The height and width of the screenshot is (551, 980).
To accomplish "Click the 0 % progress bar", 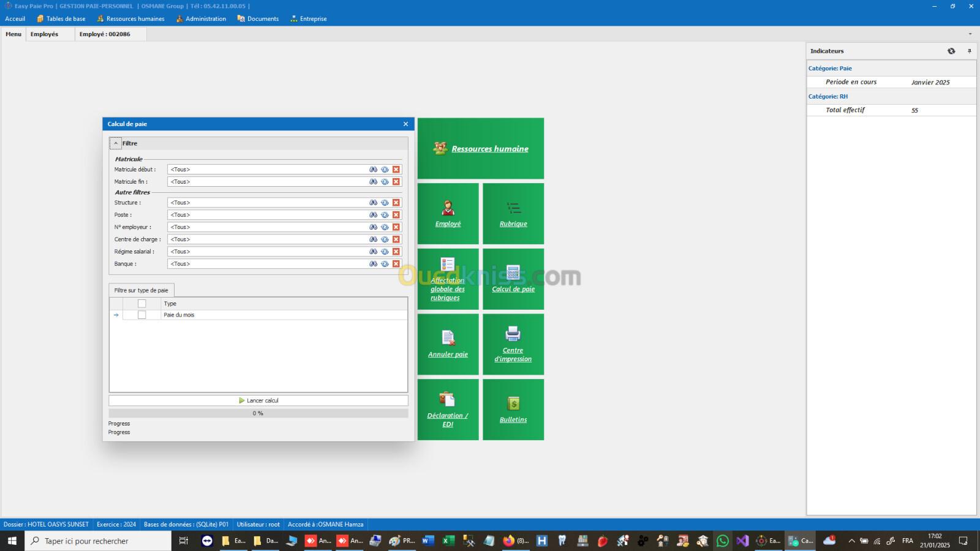I will [x=258, y=413].
